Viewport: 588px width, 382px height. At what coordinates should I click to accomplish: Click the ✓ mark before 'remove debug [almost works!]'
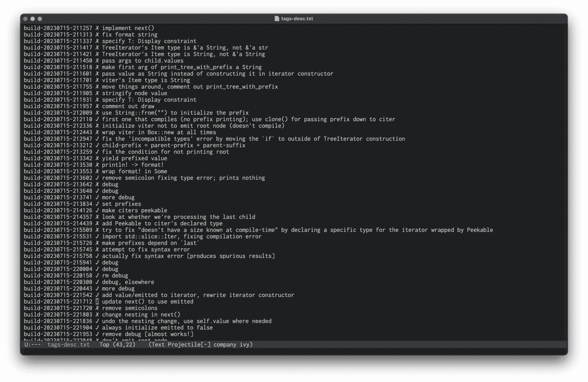point(97,334)
